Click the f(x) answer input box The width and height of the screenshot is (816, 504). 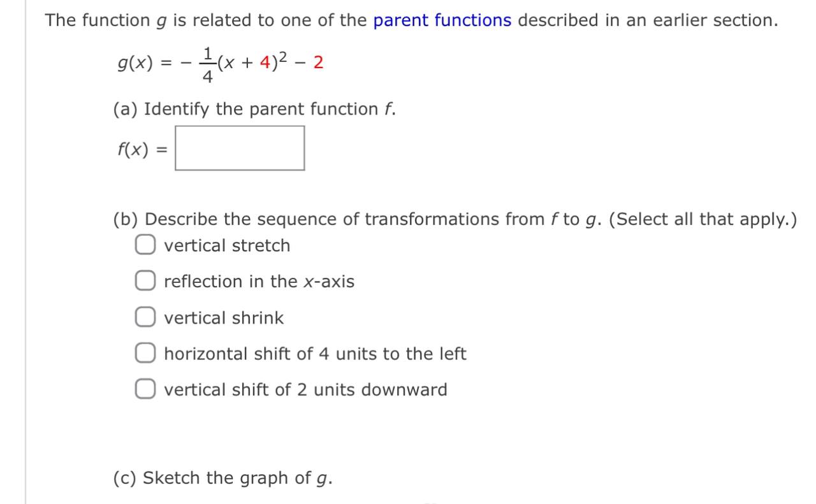coord(240,148)
